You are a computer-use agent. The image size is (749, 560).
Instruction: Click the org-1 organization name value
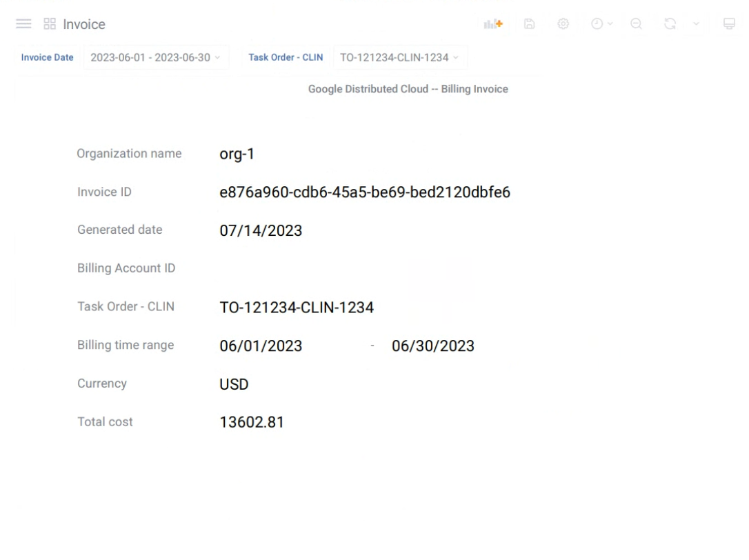(x=237, y=154)
